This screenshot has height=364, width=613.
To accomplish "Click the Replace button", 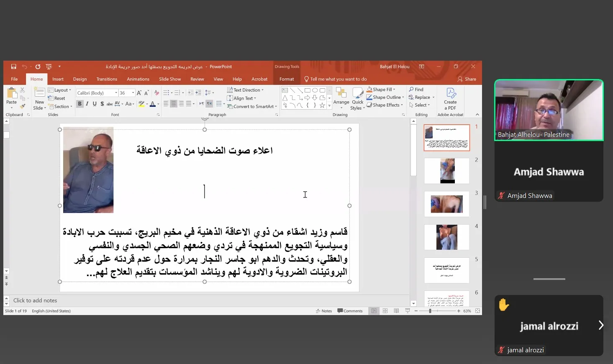I will 421,97.
